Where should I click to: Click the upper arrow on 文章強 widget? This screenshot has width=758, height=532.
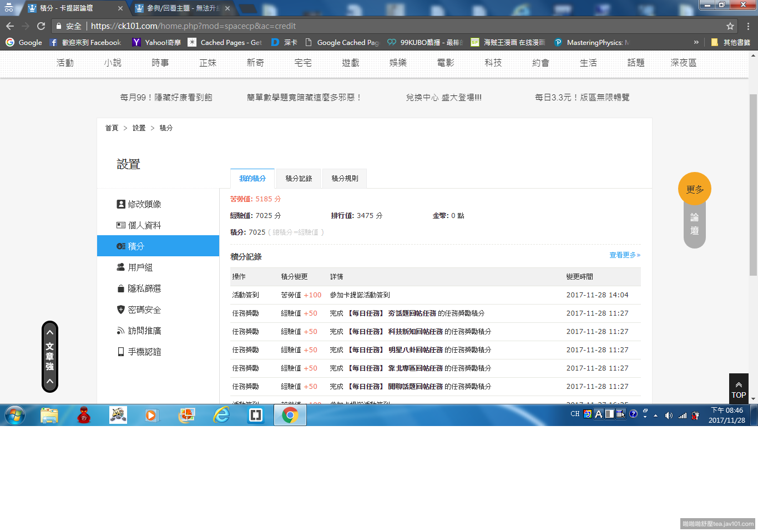click(x=50, y=332)
